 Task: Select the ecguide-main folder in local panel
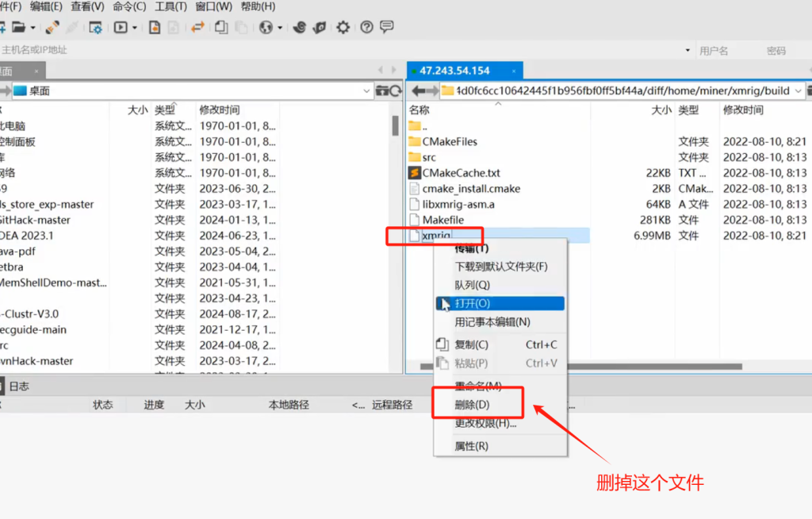[x=33, y=330]
